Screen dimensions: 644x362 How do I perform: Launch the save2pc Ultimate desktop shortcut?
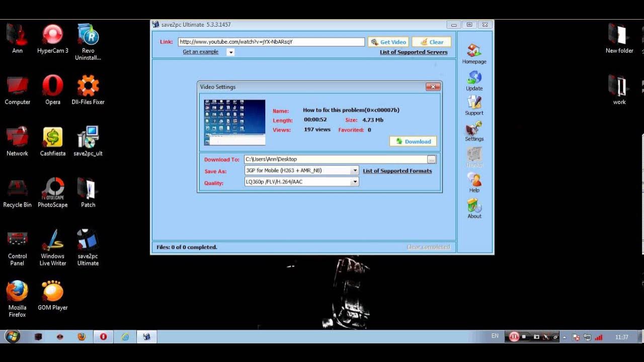click(88, 247)
